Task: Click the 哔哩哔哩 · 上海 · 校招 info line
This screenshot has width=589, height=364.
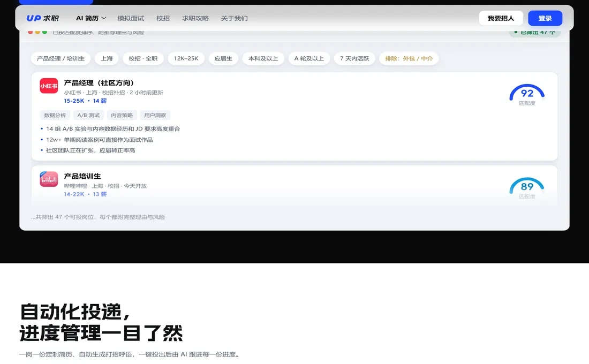Action: [105, 186]
